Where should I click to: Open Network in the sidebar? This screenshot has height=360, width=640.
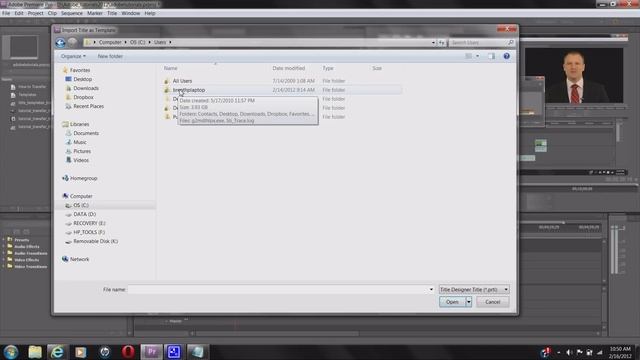pyautogui.click(x=79, y=259)
